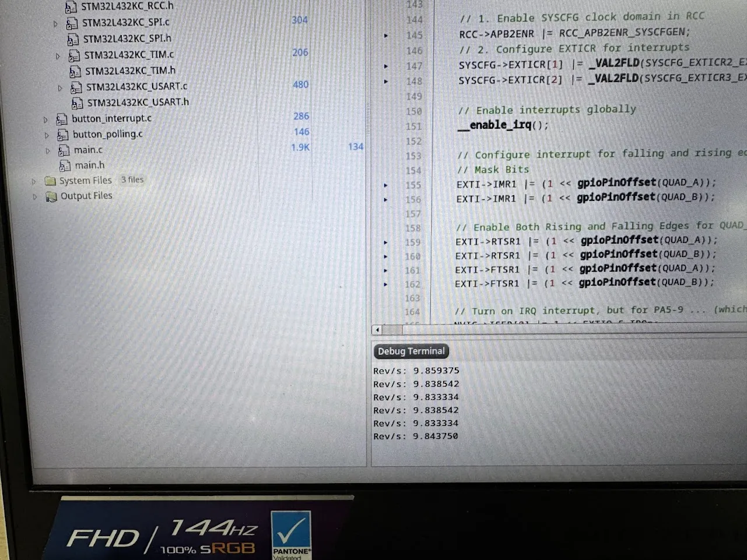
Task: Click the STM32L432KC_USART.h header icon
Action: click(77, 103)
